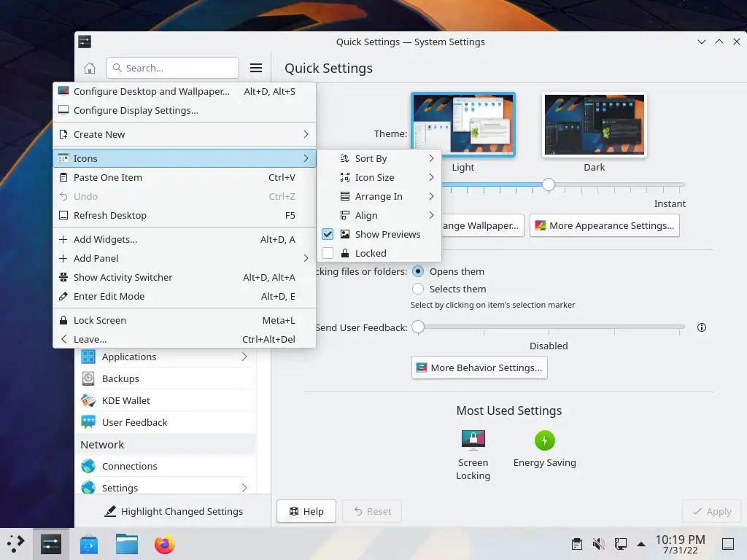747x560 pixels.
Task: Click the More Appearance Settings button
Action: (605, 226)
